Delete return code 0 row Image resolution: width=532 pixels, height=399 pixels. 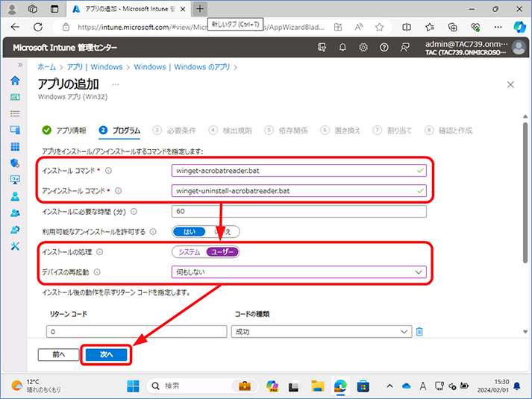click(x=419, y=331)
